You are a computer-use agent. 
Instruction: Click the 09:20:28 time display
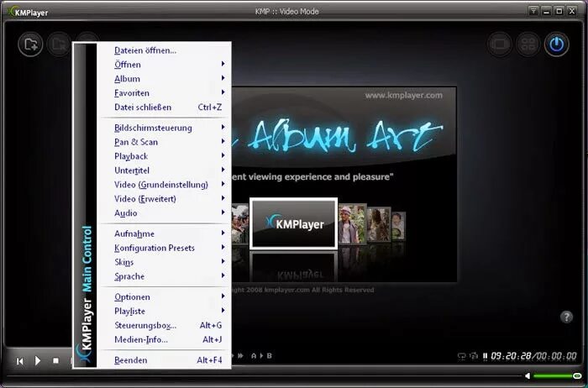(x=512, y=356)
